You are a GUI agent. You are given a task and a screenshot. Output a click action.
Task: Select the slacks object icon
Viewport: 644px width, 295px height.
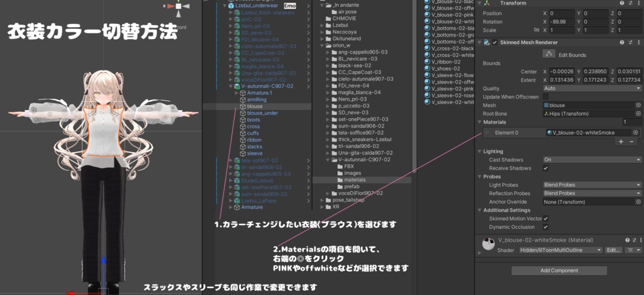point(243,147)
